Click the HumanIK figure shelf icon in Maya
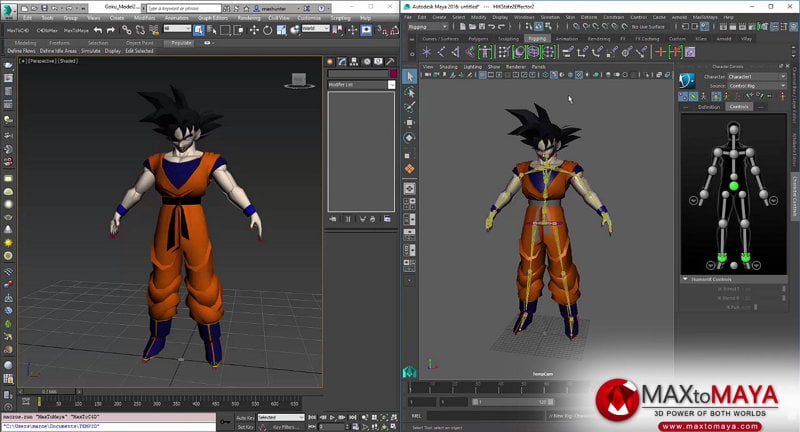The image size is (800, 432). [x=485, y=52]
